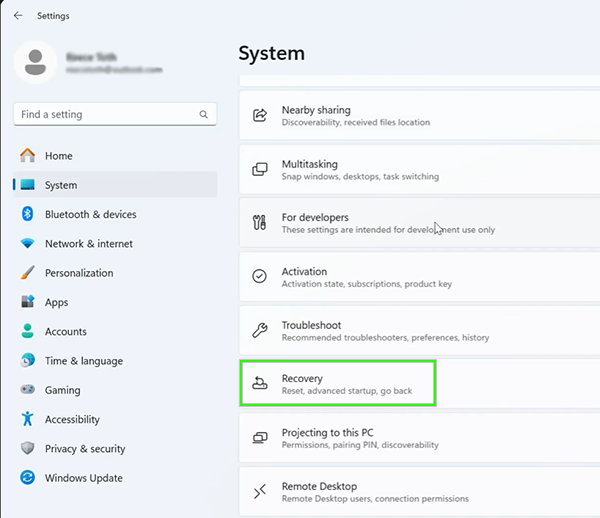Click 'Recommended troubleshooters, preferences, history' text
Screen dimensions: 600x518
coord(385,337)
